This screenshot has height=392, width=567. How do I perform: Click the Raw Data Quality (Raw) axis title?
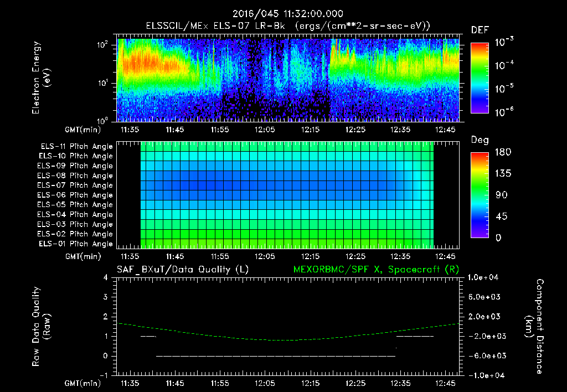[x=41, y=326]
